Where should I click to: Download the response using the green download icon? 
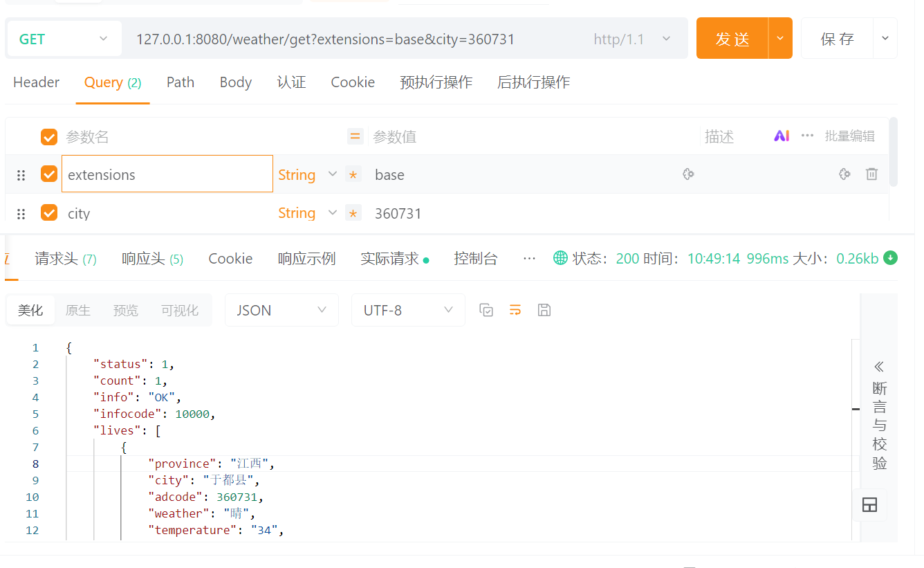891,257
